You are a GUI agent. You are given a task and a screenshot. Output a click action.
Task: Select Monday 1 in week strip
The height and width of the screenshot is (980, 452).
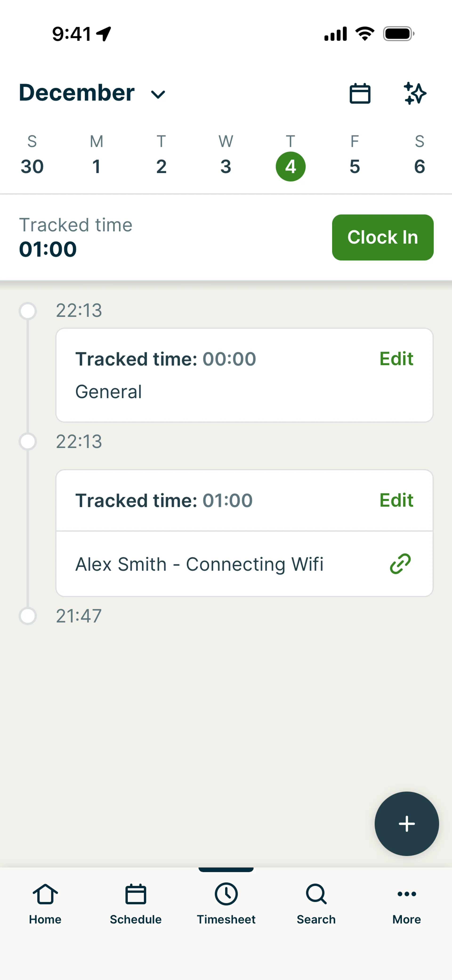[x=97, y=166]
